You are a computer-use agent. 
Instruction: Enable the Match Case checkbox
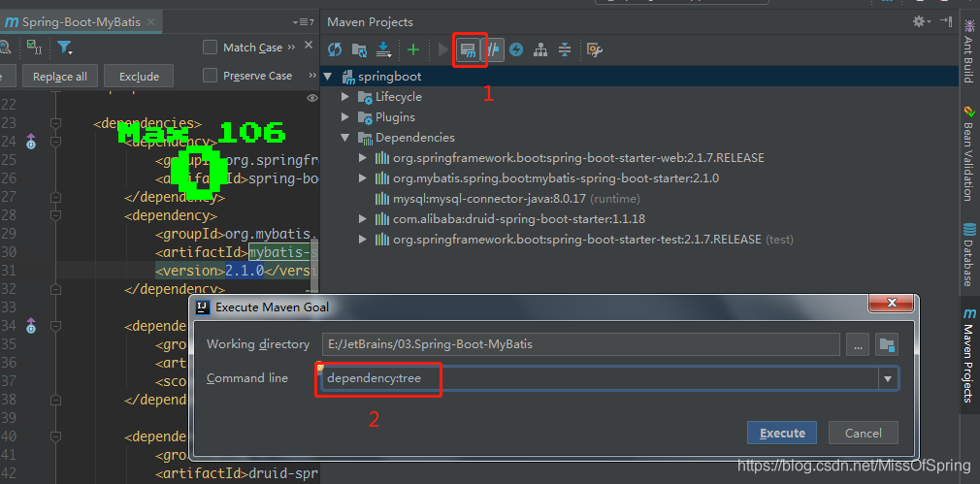pos(210,48)
